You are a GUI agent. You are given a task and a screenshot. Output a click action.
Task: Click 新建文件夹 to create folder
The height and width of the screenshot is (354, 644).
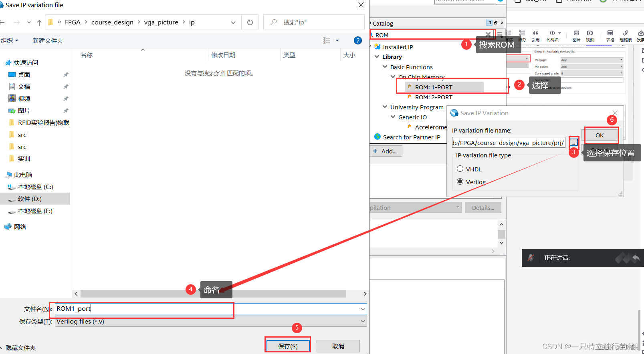click(48, 40)
